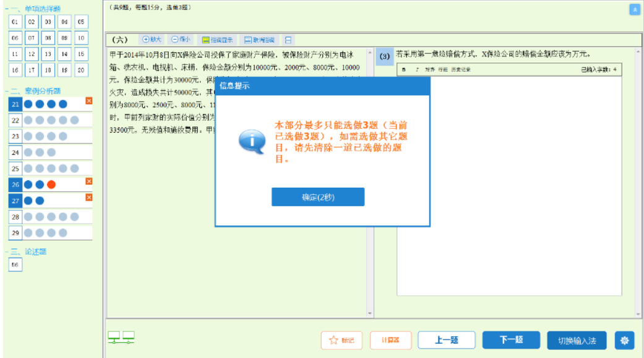Image resolution: width=644 pixels, height=358 pixels.
Task: Click the italic I formatting button
Action: [417, 69]
